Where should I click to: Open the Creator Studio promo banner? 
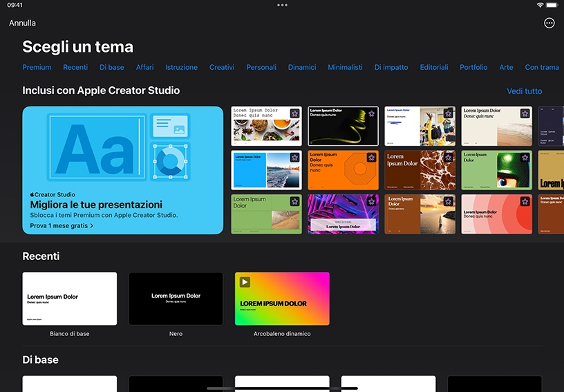click(x=122, y=170)
